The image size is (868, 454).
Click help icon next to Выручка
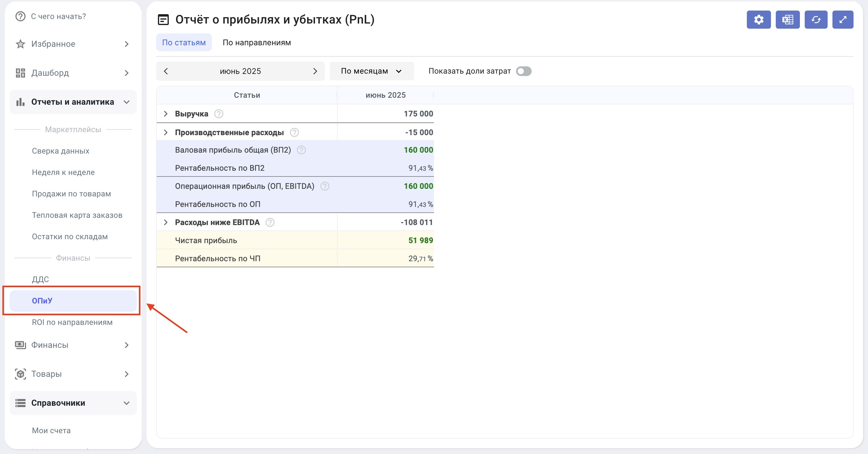point(219,114)
